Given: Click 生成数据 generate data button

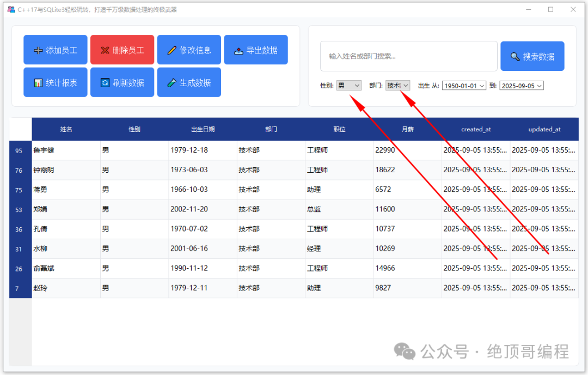Looking at the screenshot, I should click(189, 83).
